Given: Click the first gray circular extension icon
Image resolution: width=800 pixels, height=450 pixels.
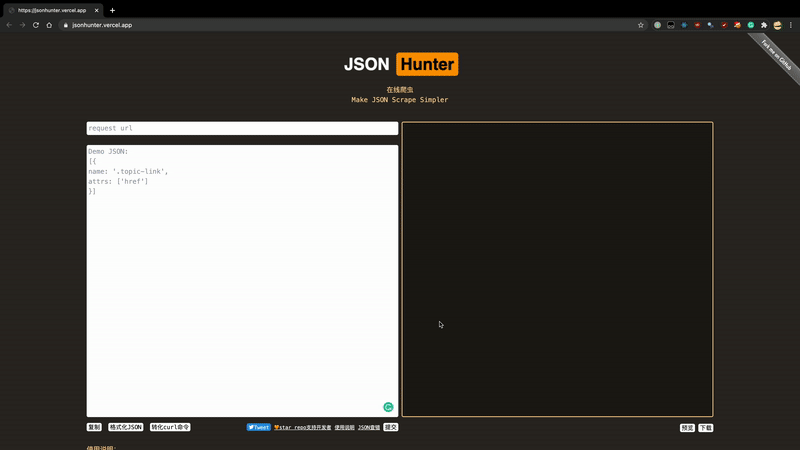Looking at the screenshot, I should pos(658,25).
